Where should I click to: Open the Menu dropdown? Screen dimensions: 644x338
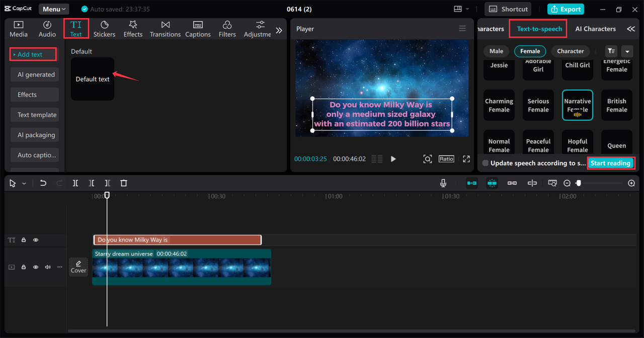pyautogui.click(x=54, y=9)
